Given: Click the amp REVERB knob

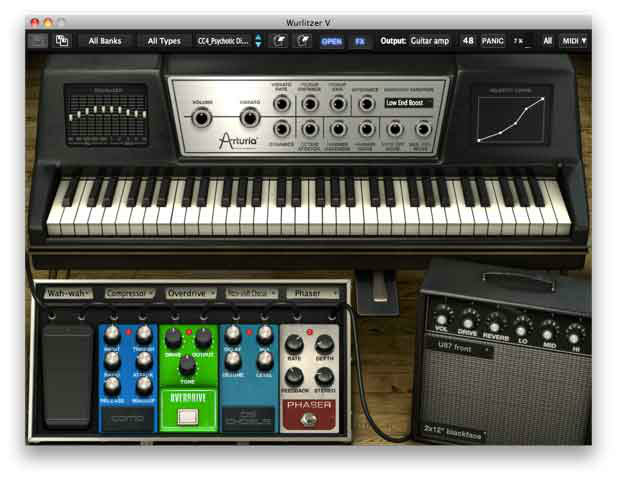Looking at the screenshot, I should 494,327.
